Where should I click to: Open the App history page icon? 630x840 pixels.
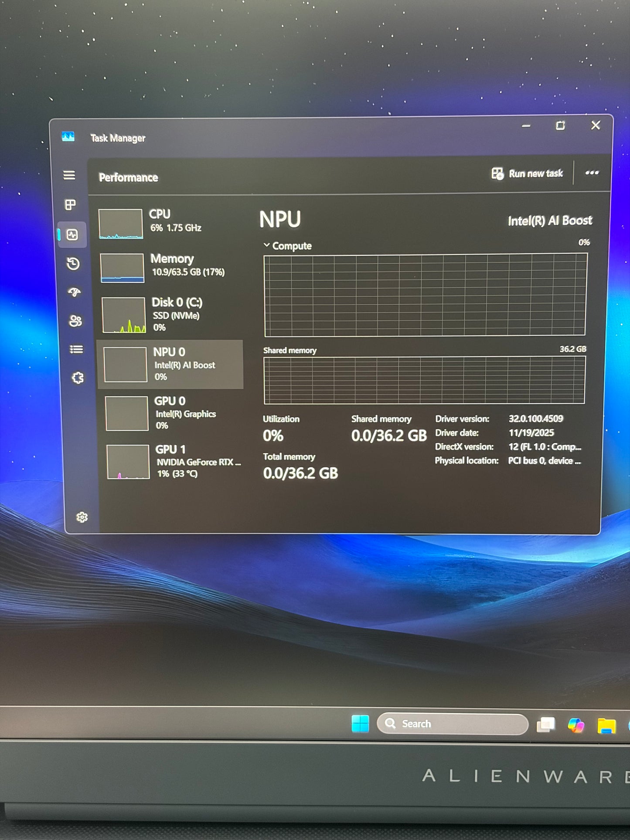point(73,263)
